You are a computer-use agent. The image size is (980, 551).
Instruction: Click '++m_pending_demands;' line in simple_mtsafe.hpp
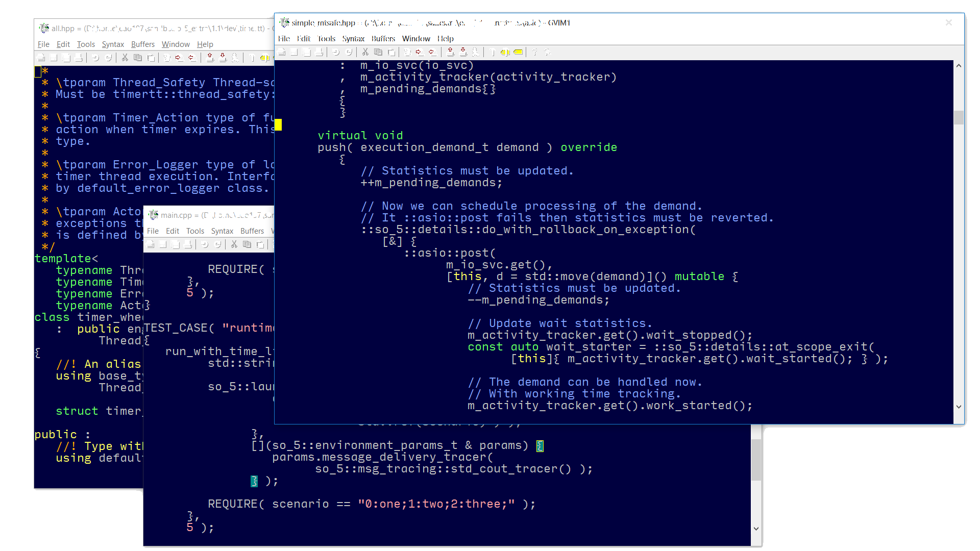tap(431, 183)
